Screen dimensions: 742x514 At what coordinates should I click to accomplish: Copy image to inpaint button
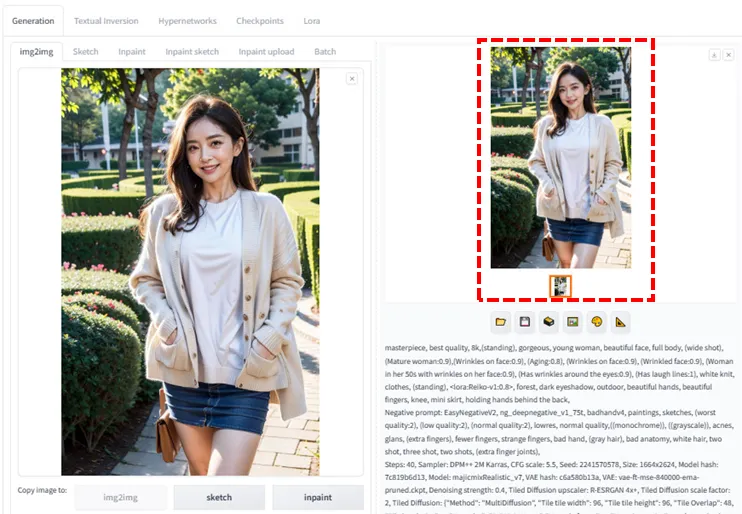[318, 497]
